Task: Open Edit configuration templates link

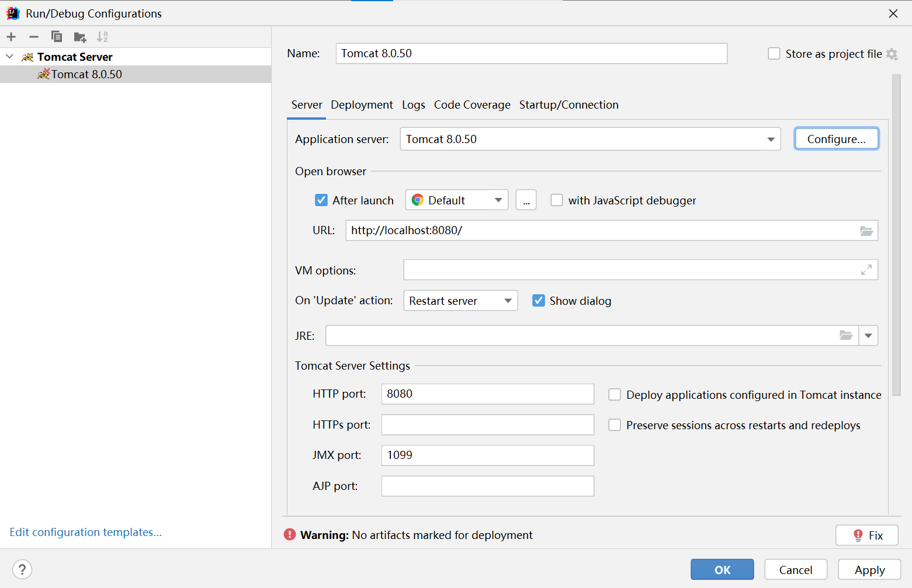Action: (x=85, y=533)
